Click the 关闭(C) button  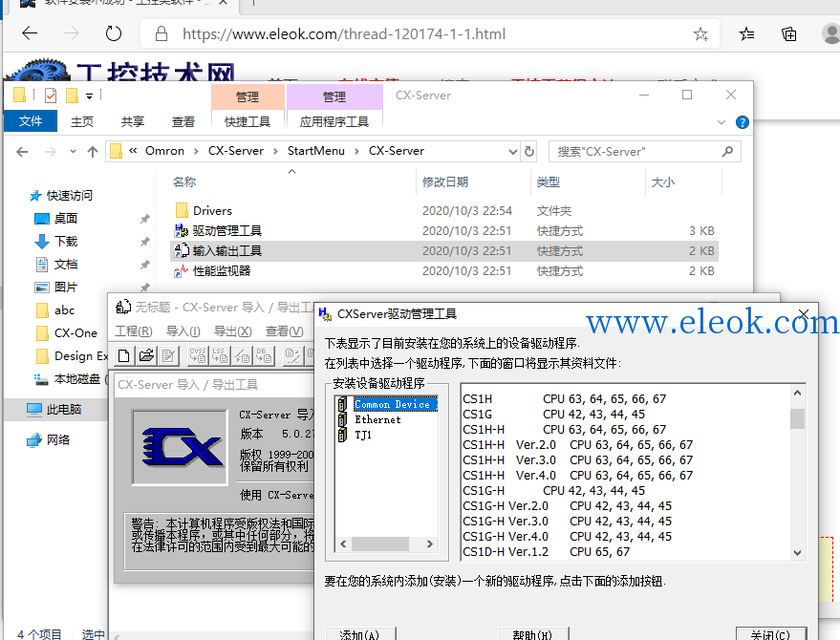[770, 633]
